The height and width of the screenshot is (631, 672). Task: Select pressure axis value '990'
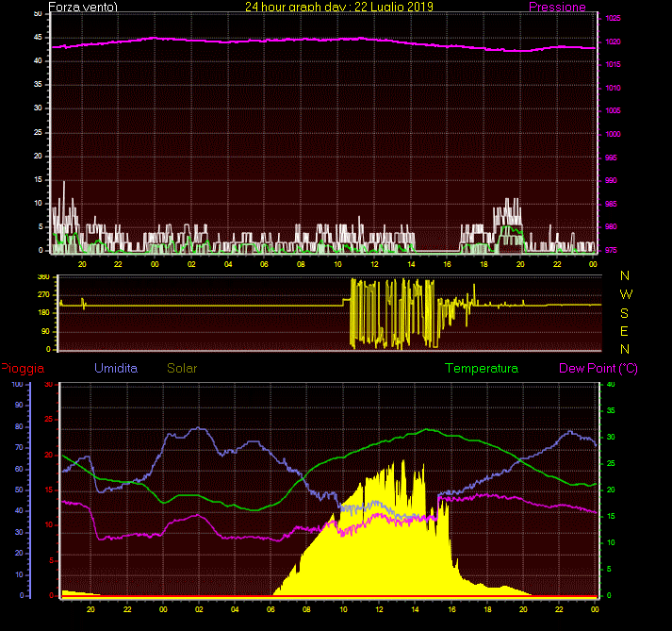pyautogui.click(x=611, y=180)
